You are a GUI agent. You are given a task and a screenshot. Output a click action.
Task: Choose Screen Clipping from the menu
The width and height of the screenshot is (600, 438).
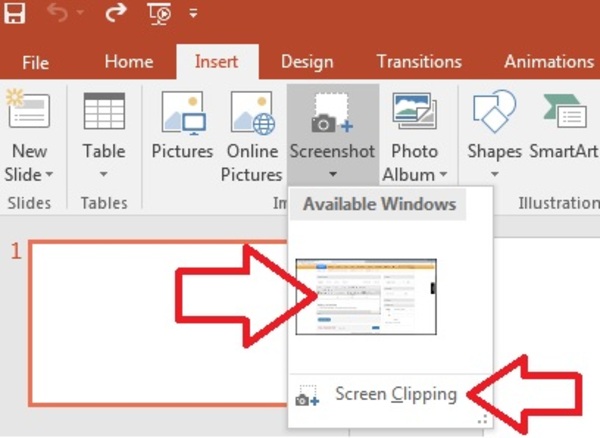(x=395, y=394)
